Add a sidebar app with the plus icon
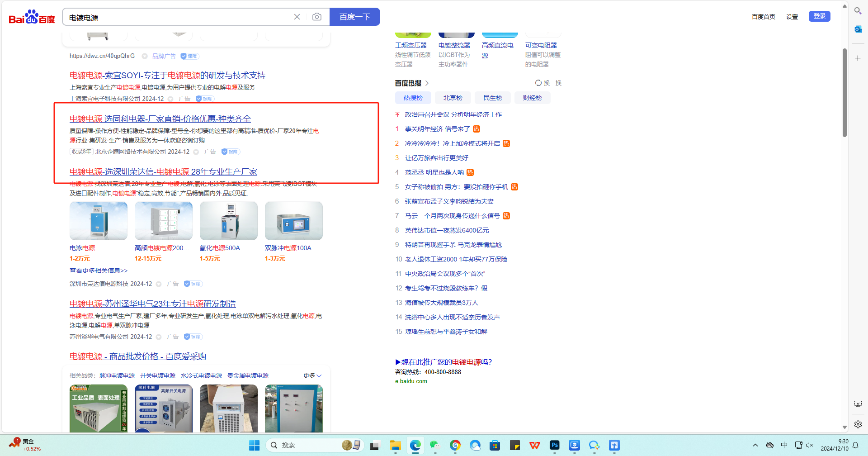The height and width of the screenshot is (456, 868). pos(858,58)
